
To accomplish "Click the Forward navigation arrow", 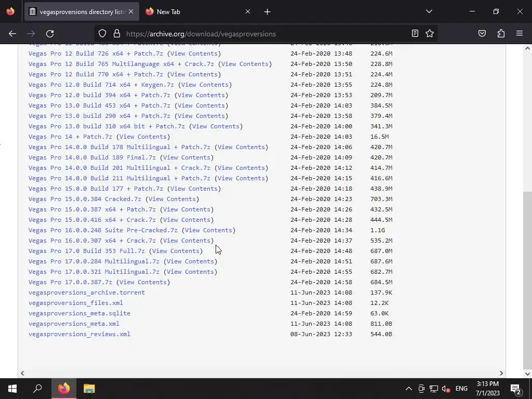I will pyautogui.click(x=31, y=34).
